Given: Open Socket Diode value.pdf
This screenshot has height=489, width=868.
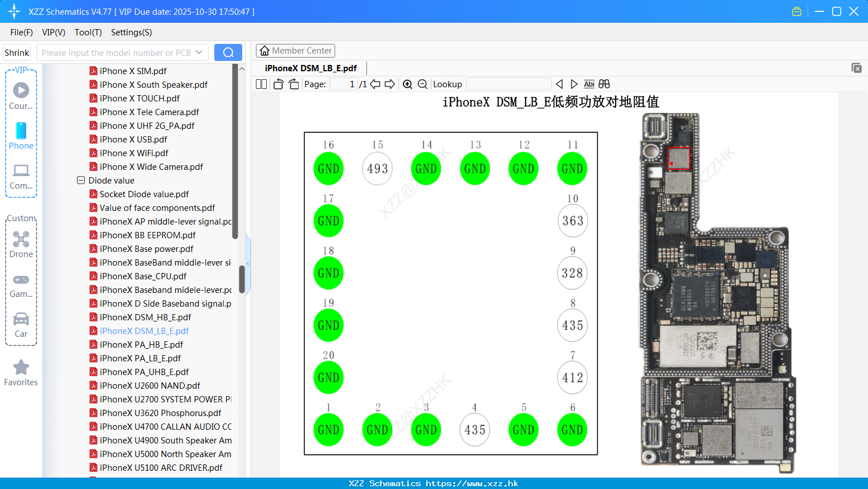Looking at the screenshot, I should click(144, 194).
